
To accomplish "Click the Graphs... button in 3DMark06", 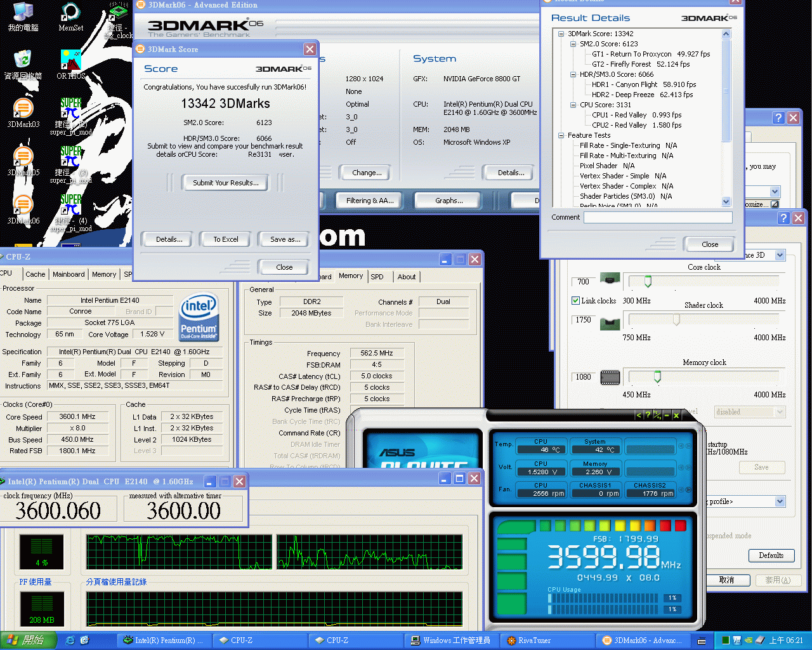I will 449,201.
